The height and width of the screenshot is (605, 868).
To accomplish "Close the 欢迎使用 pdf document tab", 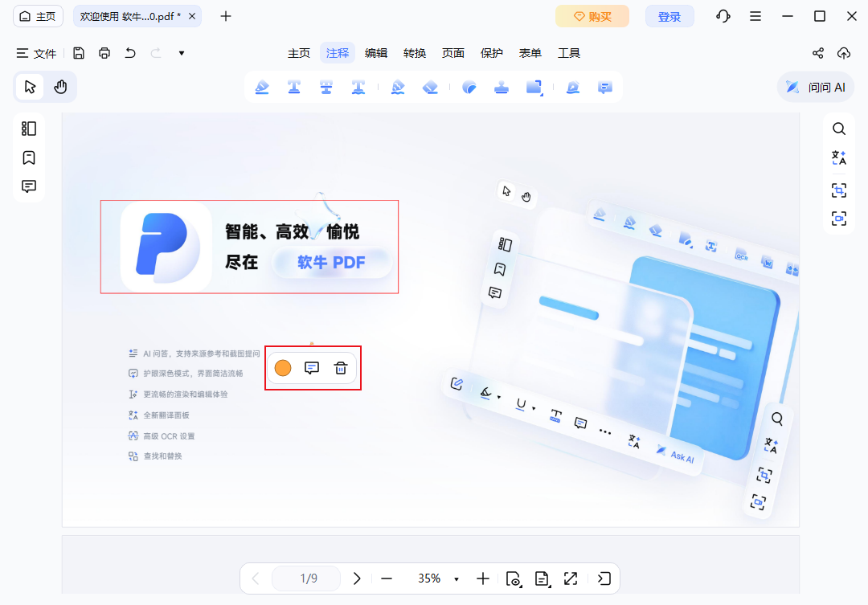I will tap(192, 16).
